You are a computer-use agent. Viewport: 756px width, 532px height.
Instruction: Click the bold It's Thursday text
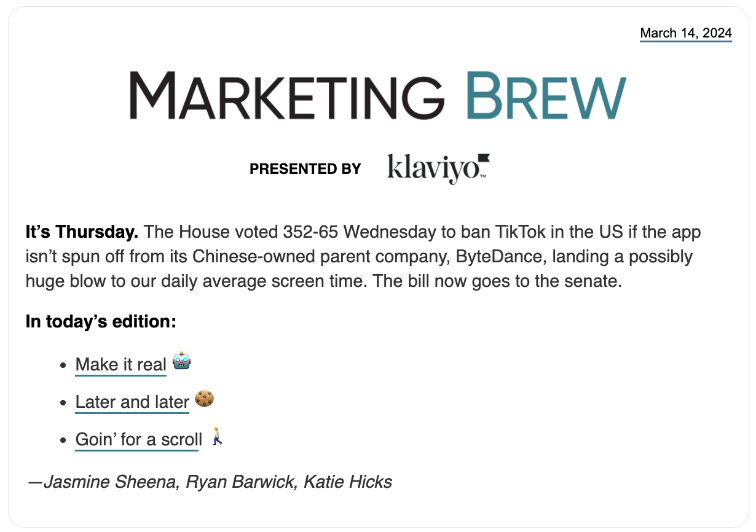pyautogui.click(x=82, y=232)
